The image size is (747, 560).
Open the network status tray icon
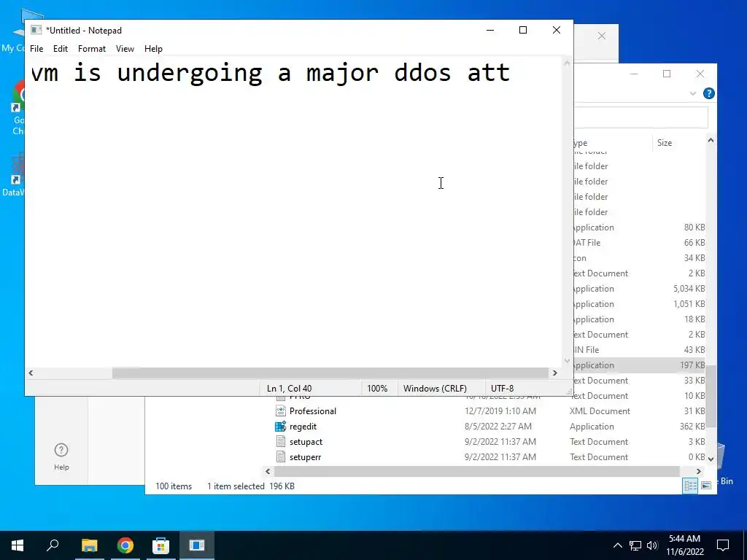point(635,545)
